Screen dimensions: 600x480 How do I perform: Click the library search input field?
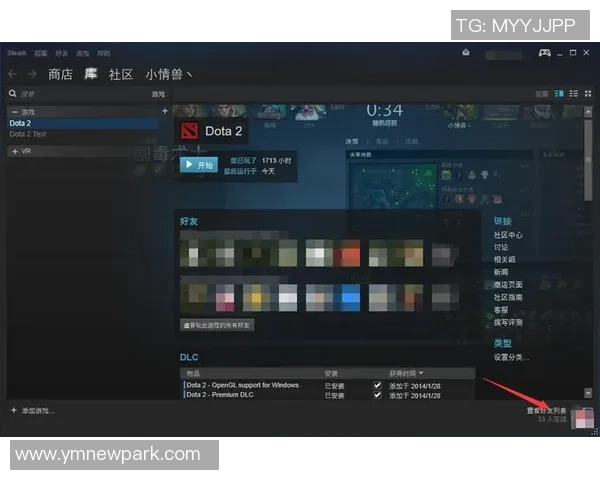coord(84,94)
